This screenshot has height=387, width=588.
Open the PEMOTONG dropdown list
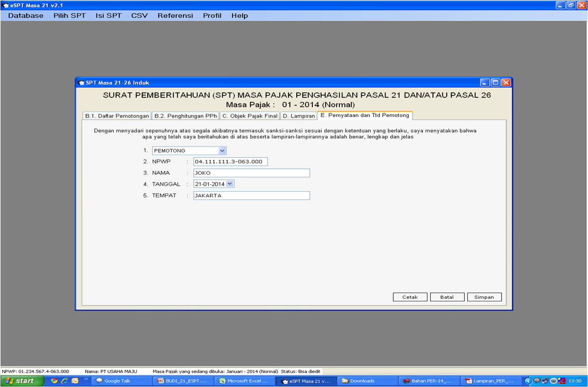coord(222,150)
